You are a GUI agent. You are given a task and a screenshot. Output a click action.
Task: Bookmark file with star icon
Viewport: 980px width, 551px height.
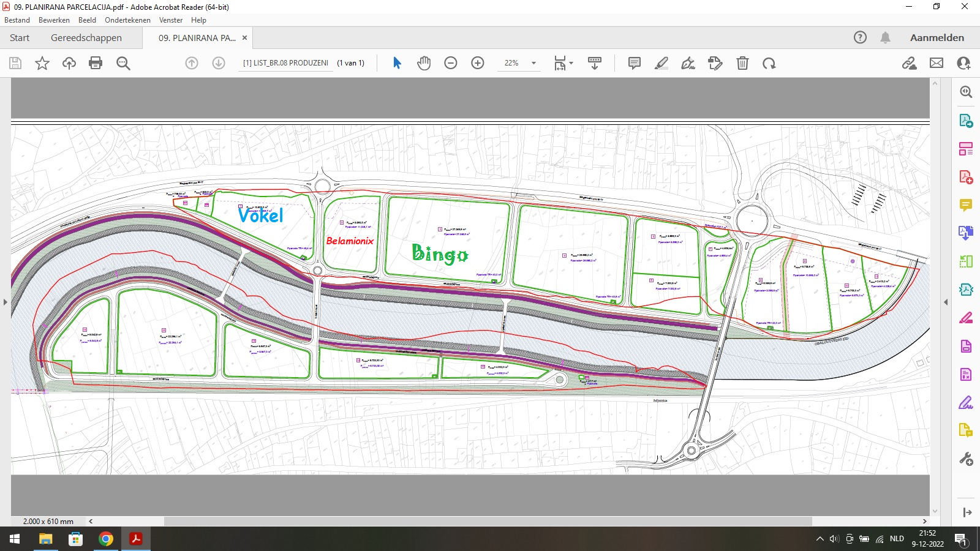(42, 63)
